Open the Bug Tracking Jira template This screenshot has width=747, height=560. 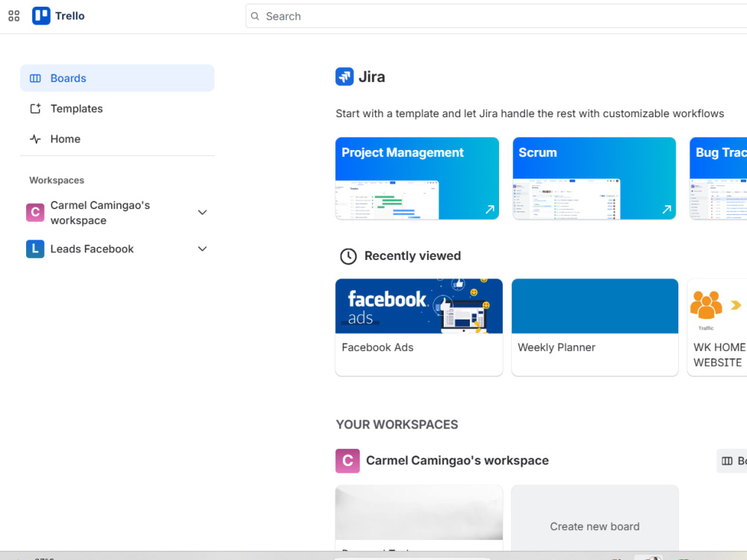[719, 178]
